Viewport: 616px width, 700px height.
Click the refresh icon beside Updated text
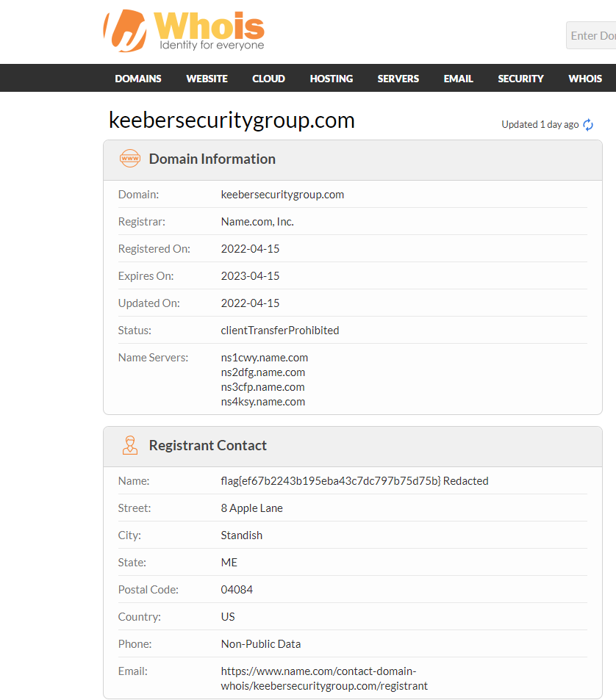click(x=588, y=125)
